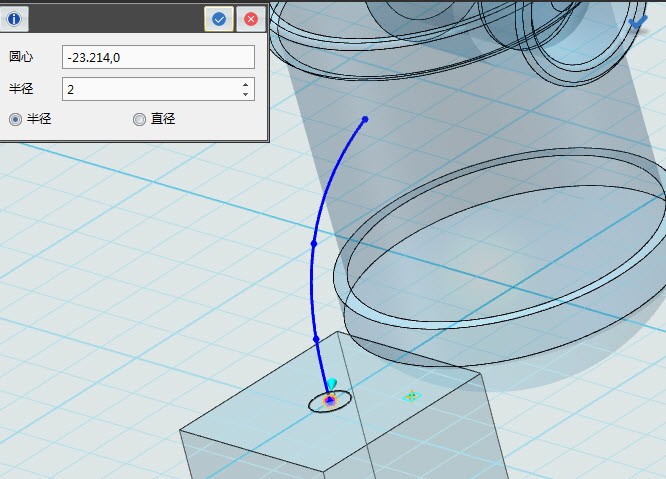Image resolution: width=666 pixels, height=479 pixels.
Task: Click the middle control point on the blue spline
Action: [313, 243]
